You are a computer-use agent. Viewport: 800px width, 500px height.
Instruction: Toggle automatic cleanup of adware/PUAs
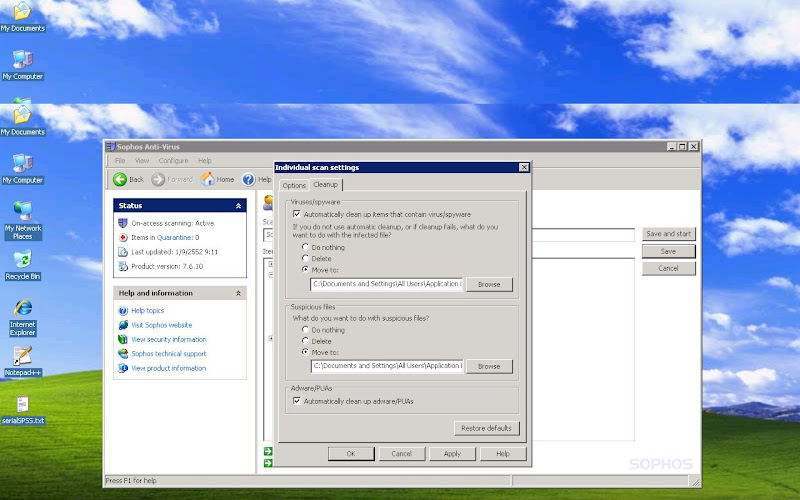click(296, 401)
